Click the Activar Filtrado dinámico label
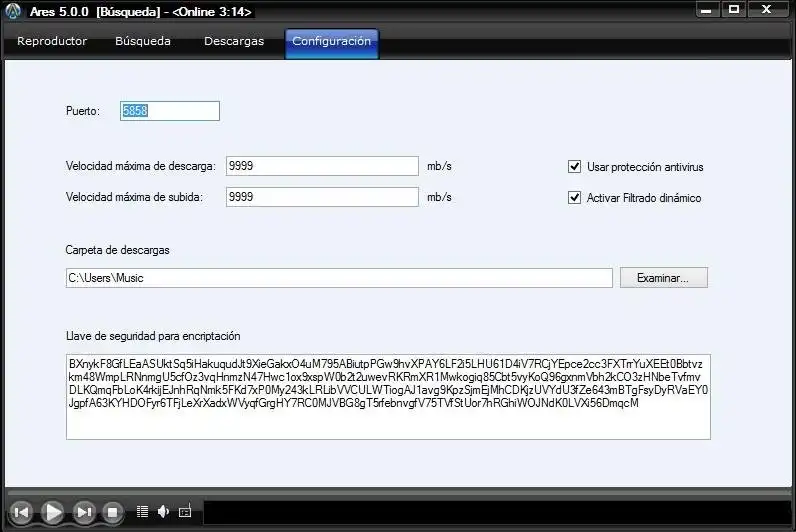The width and height of the screenshot is (796, 532). point(644,198)
